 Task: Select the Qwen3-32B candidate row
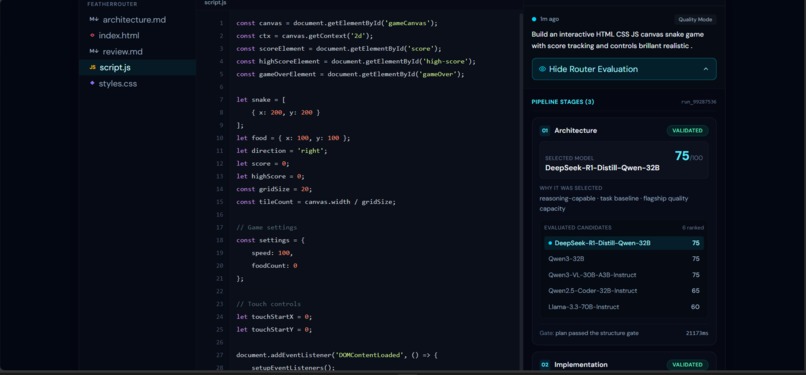click(624, 259)
